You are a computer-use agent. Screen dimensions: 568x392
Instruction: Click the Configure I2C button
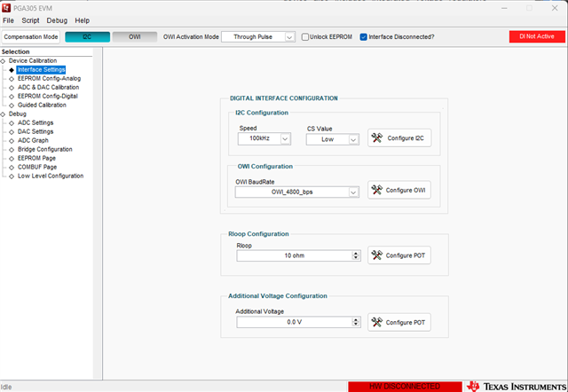[399, 137]
